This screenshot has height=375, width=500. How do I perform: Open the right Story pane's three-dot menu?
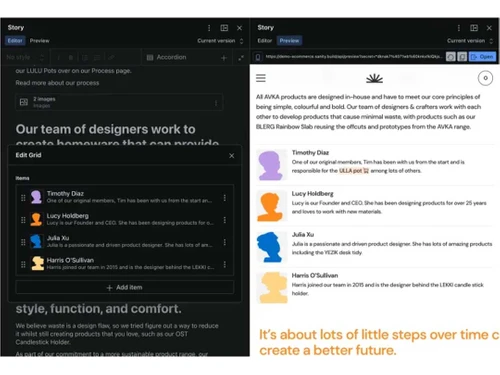(459, 28)
